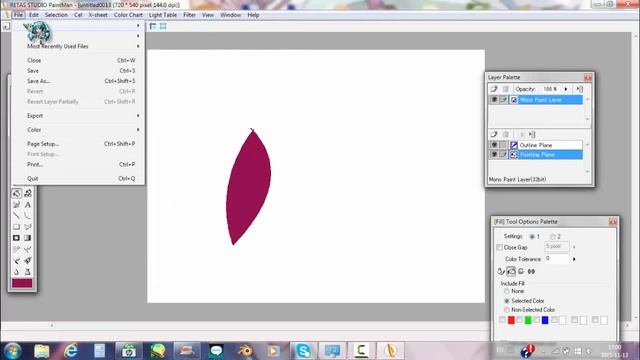Click the Color Tolerance value field
Screen dimensions: 640x360
tap(557, 259)
